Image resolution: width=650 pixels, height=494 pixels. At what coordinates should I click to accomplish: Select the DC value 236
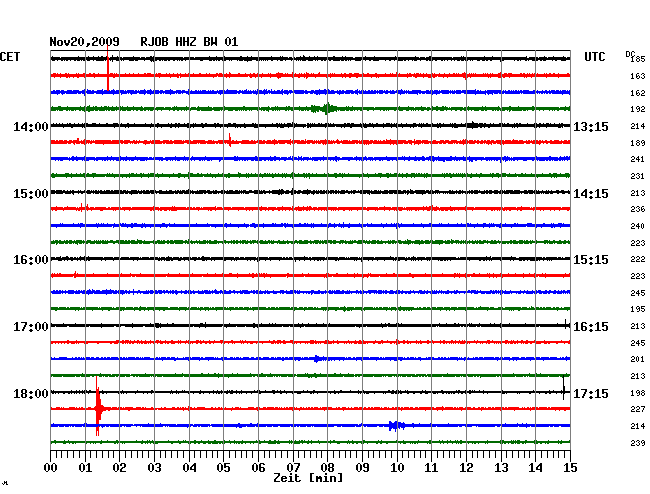[x=638, y=209]
